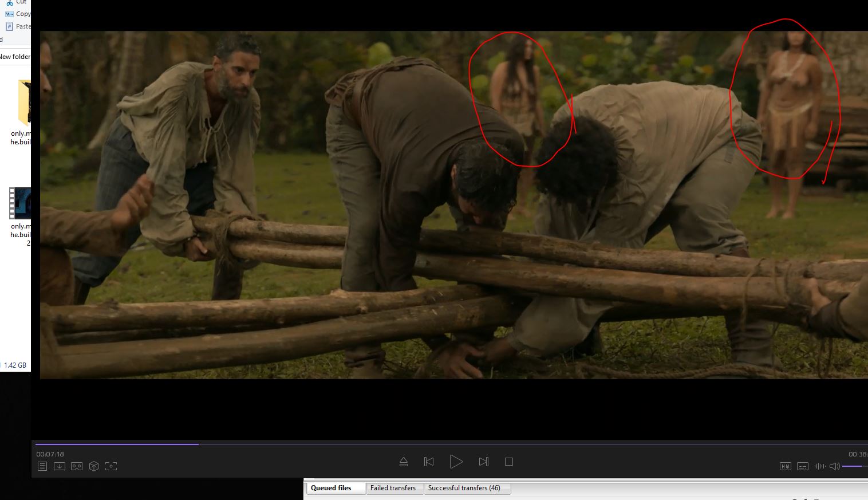Switch to the Failed transfers tab
This screenshot has height=500, width=868.
(393, 488)
